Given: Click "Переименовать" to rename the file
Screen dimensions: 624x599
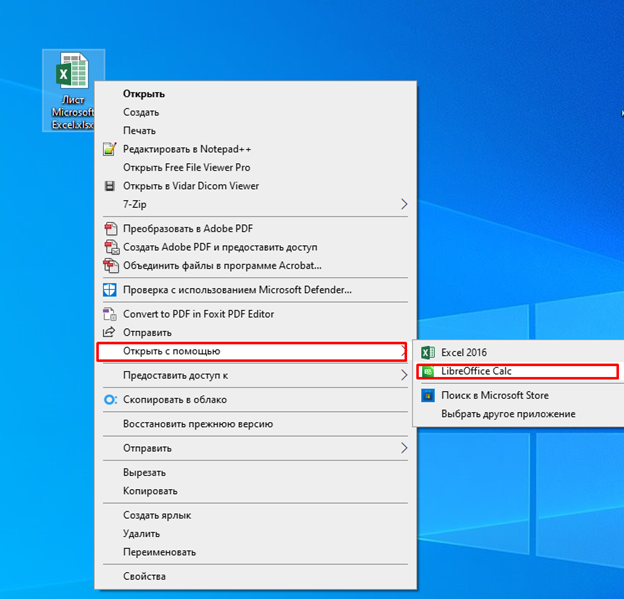Looking at the screenshot, I should pos(159,552).
